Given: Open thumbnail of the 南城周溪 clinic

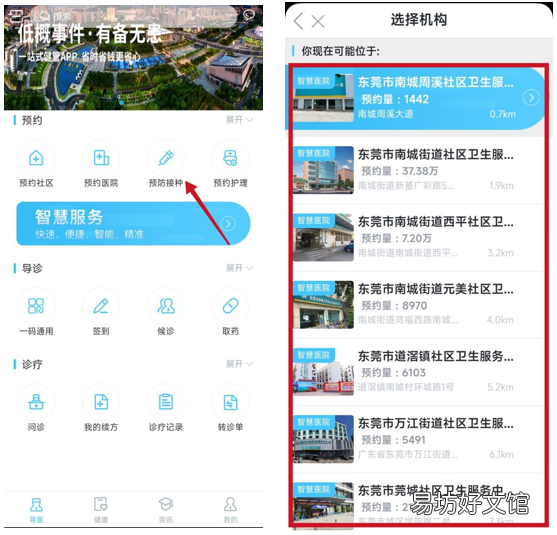Looking at the screenshot, I should click(323, 98).
